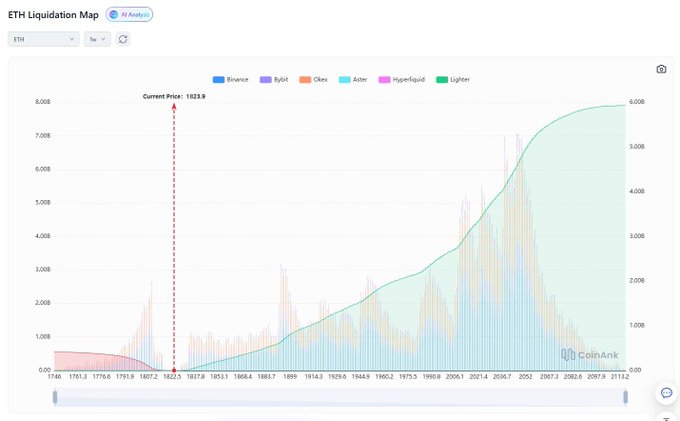The width and height of the screenshot is (680, 421).
Task: Click the ETH Liquidation Map title
Action: tap(53, 15)
